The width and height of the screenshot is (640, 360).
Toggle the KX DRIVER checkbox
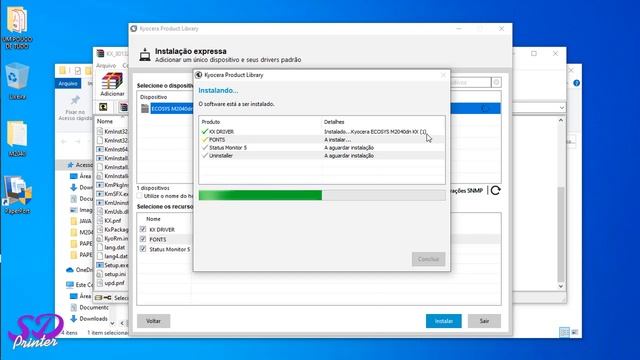click(143, 229)
